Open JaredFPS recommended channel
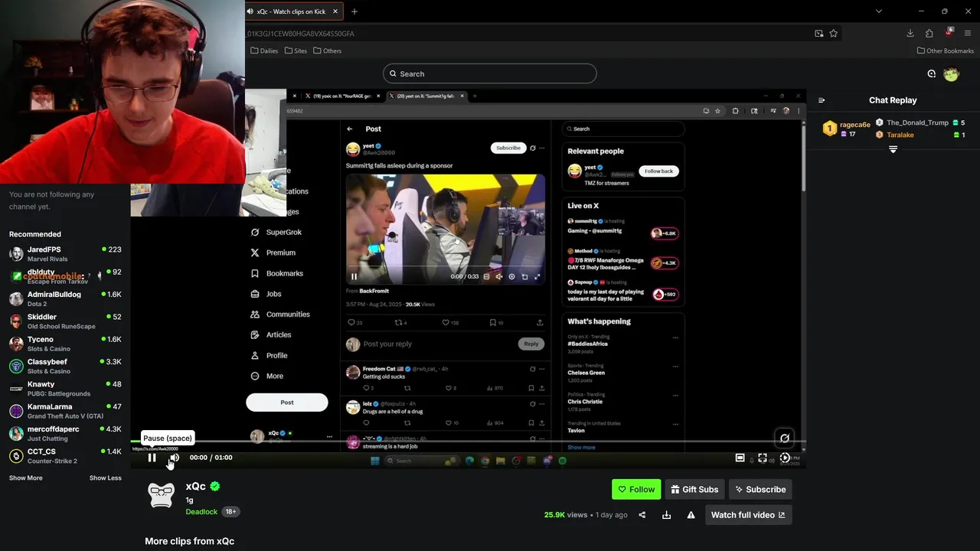Viewport: 980px width, 551px height. [x=65, y=253]
